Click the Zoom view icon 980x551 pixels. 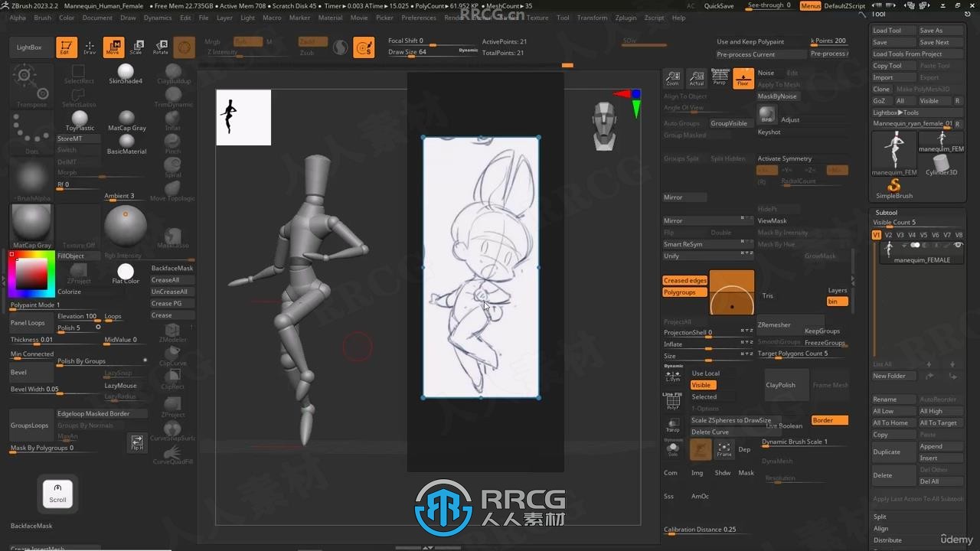(673, 78)
